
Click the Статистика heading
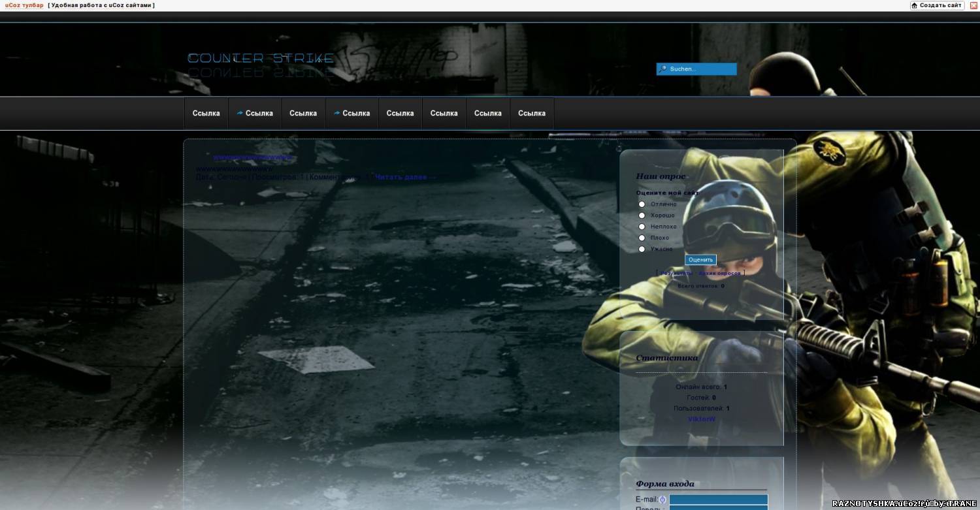click(666, 358)
